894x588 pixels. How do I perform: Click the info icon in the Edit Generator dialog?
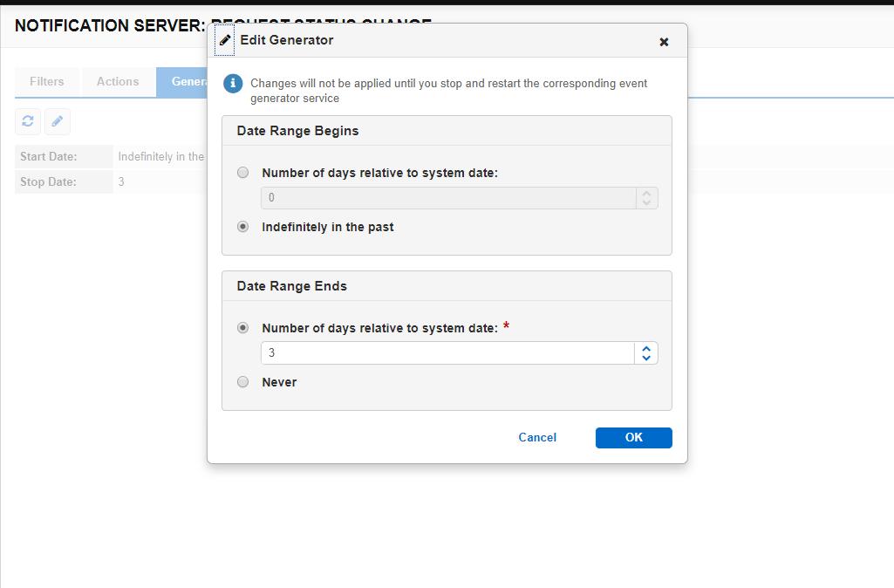coord(231,83)
